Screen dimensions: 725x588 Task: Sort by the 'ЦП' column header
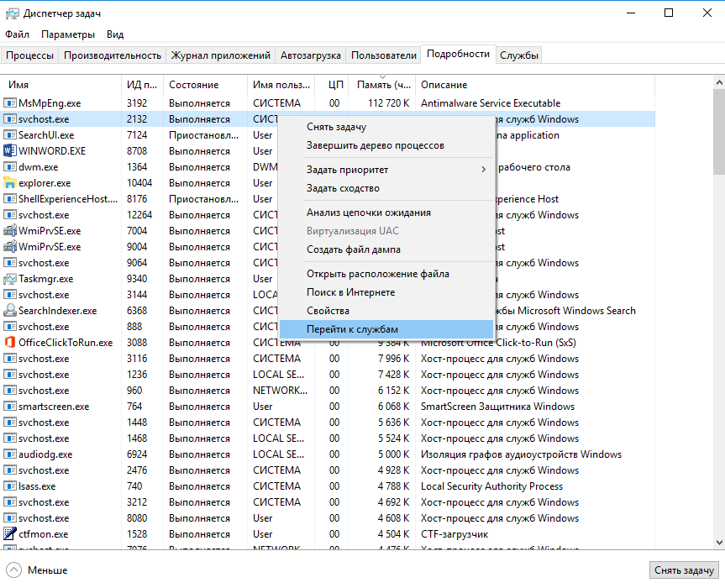[x=332, y=85]
